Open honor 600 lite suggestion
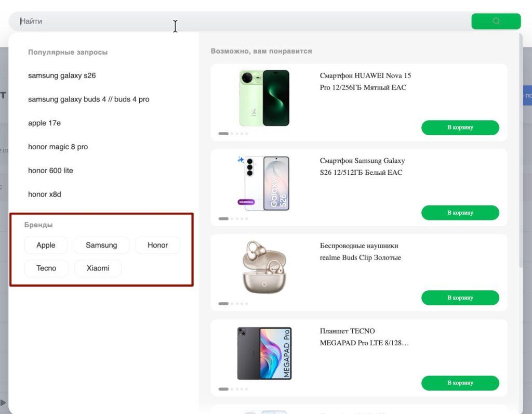Viewport: 532px width, 414px height. coord(50,171)
